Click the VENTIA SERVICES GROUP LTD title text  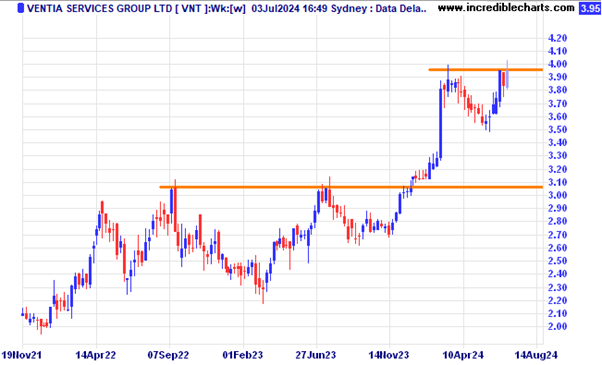pos(99,8)
